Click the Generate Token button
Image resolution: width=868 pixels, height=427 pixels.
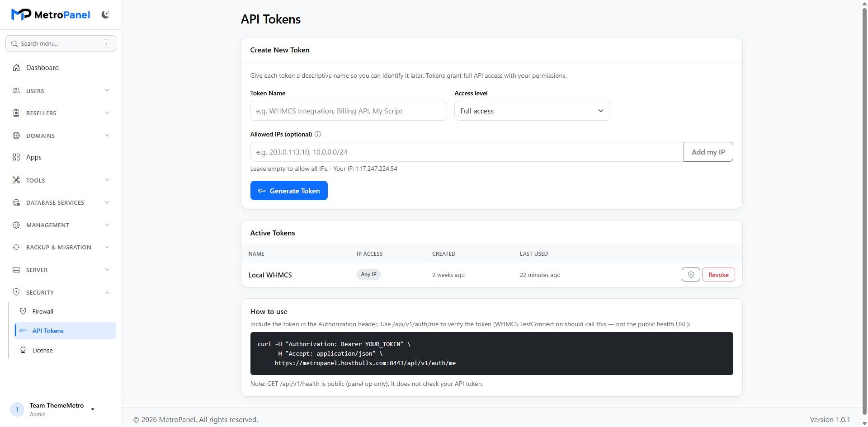[289, 191]
